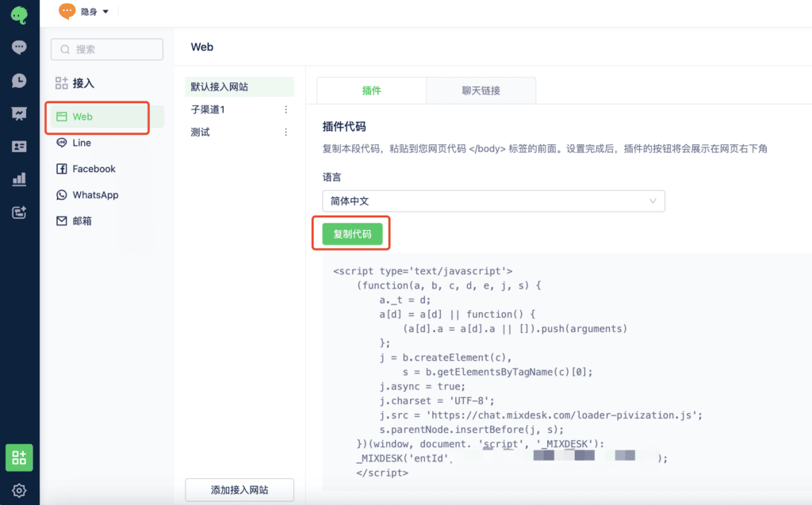
Task: Click the WhatsApp logo icon
Action: (x=62, y=195)
